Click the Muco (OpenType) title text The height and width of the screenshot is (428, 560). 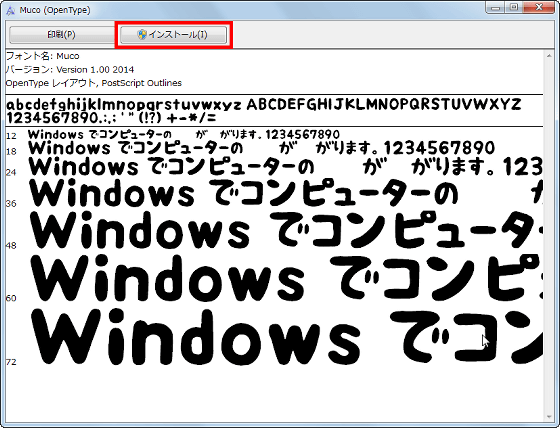coord(55,10)
